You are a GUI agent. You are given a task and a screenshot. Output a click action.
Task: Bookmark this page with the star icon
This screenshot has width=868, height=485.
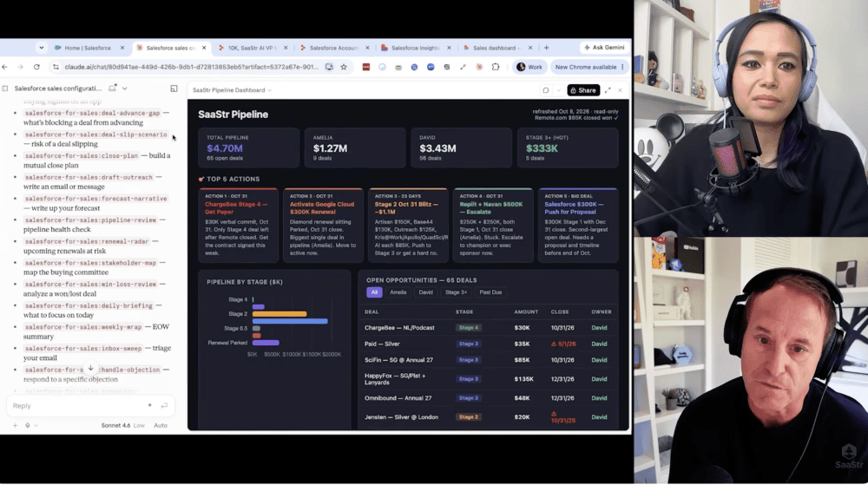[x=344, y=67]
